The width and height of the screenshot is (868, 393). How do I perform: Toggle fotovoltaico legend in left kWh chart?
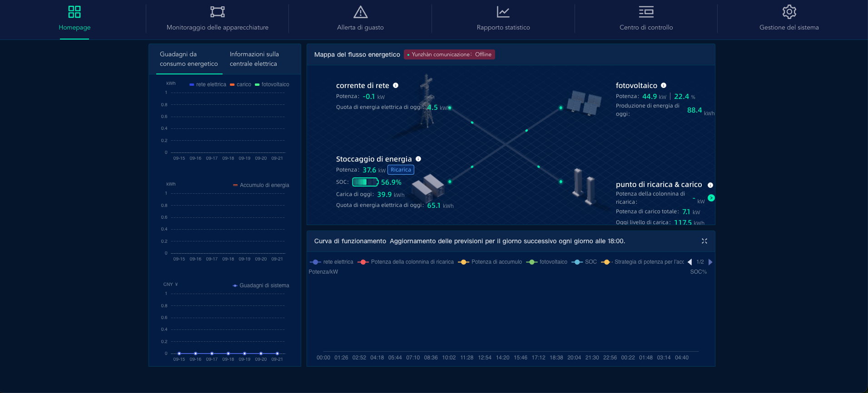click(272, 84)
